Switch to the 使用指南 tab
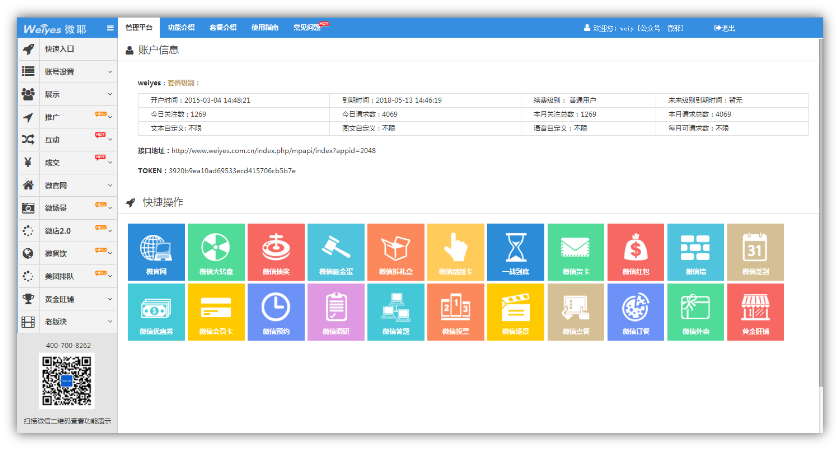 (x=265, y=27)
